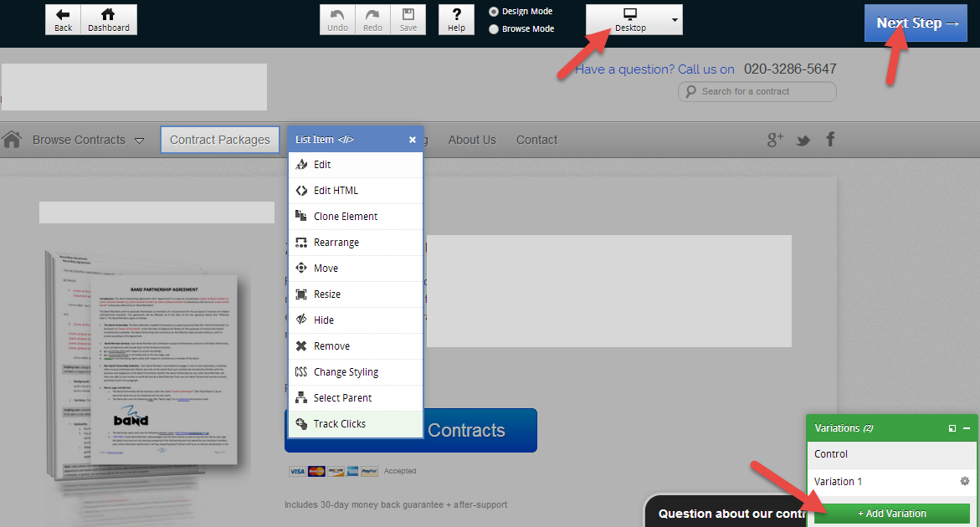Click the Redo toolbar button
Screen dimensions: 980x527
point(372,20)
